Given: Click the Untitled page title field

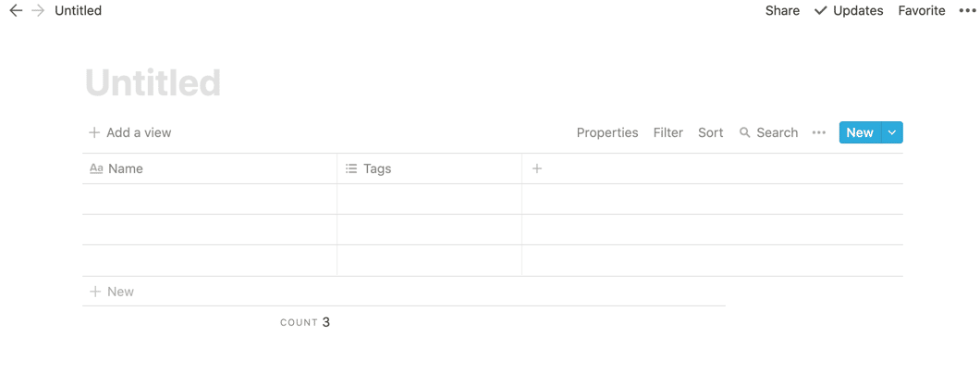Looking at the screenshot, I should (x=153, y=83).
